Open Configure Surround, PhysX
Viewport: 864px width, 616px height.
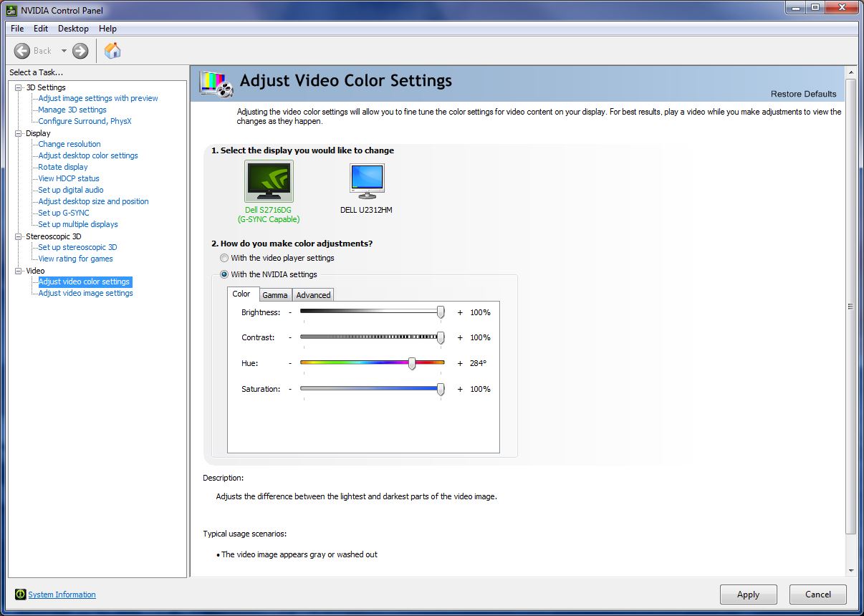(85, 121)
